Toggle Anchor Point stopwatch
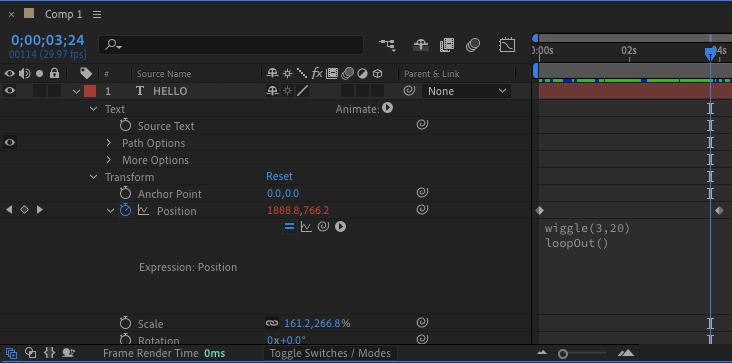 click(x=125, y=193)
